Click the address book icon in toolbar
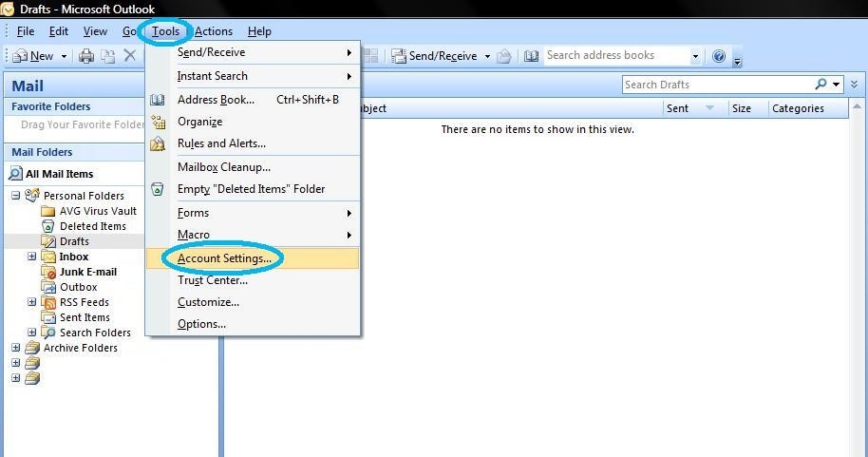 click(531, 56)
